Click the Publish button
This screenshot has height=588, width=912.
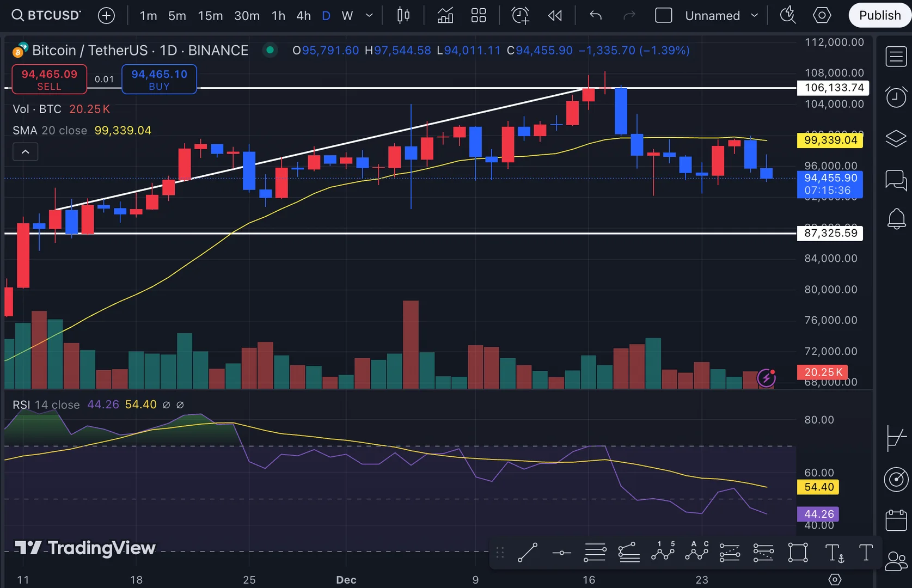click(880, 15)
